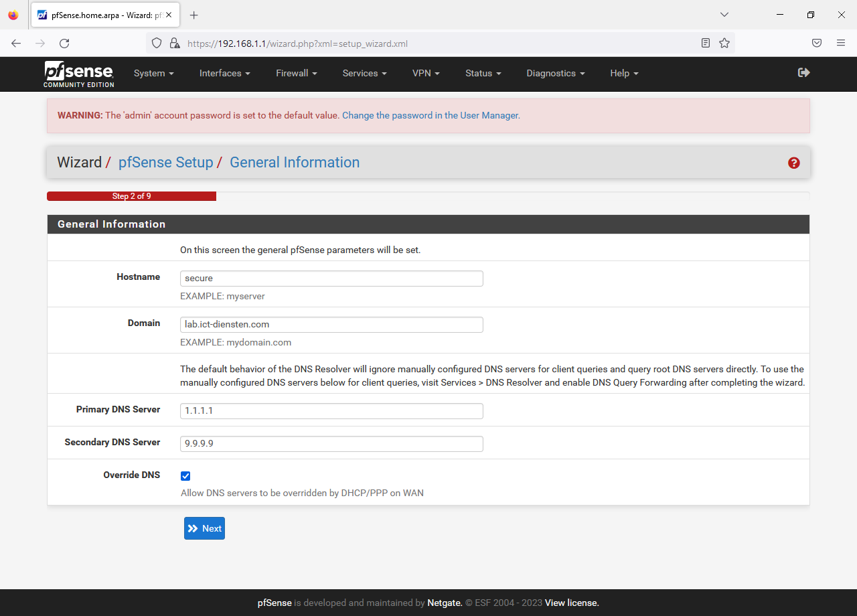Open the View license link
Image resolution: width=857 pixels, height=616 pixels.
click(572, 603)
